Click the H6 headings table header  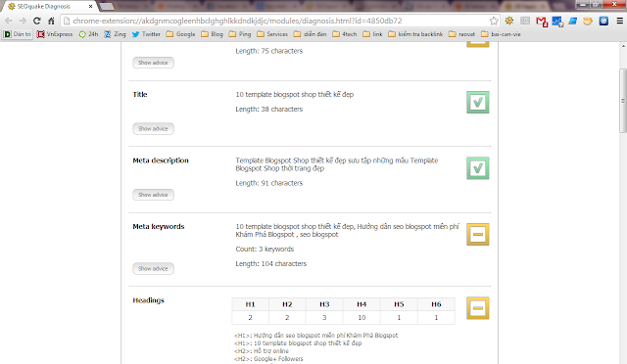click(436, 304)
